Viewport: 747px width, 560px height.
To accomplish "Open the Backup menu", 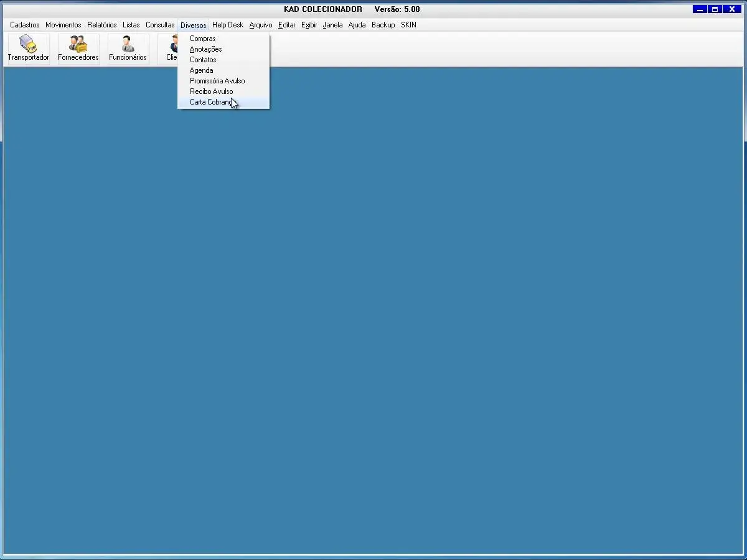I will (383, 25).
